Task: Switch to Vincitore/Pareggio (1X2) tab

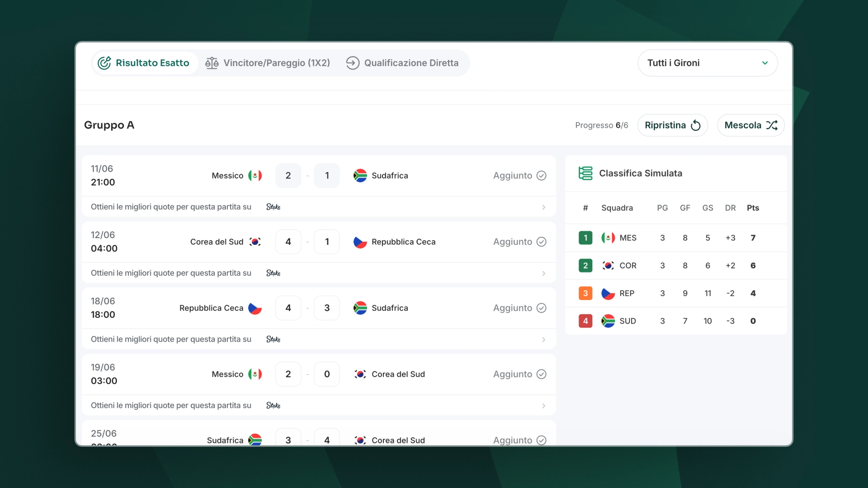Action: 268,63
